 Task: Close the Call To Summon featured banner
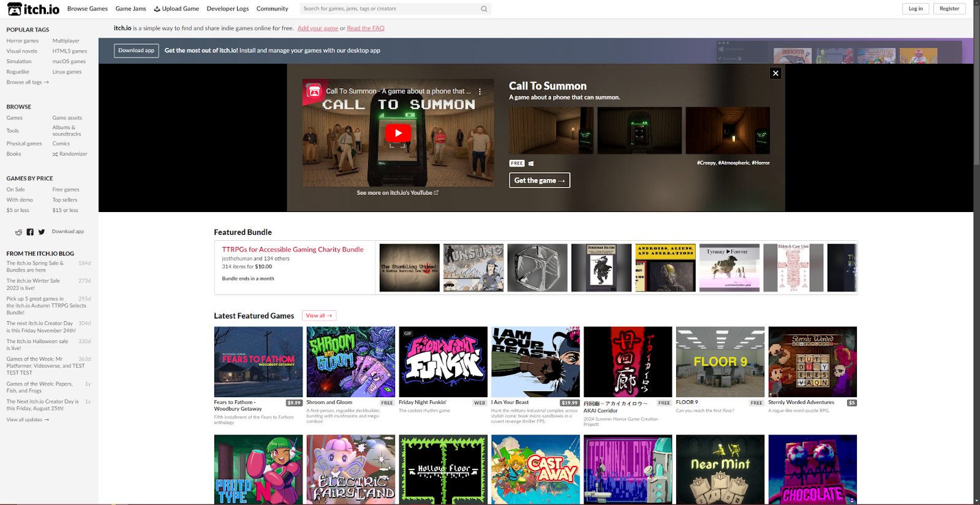[775, 73]
